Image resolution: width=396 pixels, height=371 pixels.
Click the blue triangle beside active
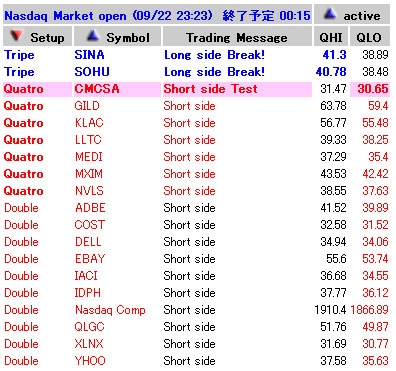pos(330,14)
